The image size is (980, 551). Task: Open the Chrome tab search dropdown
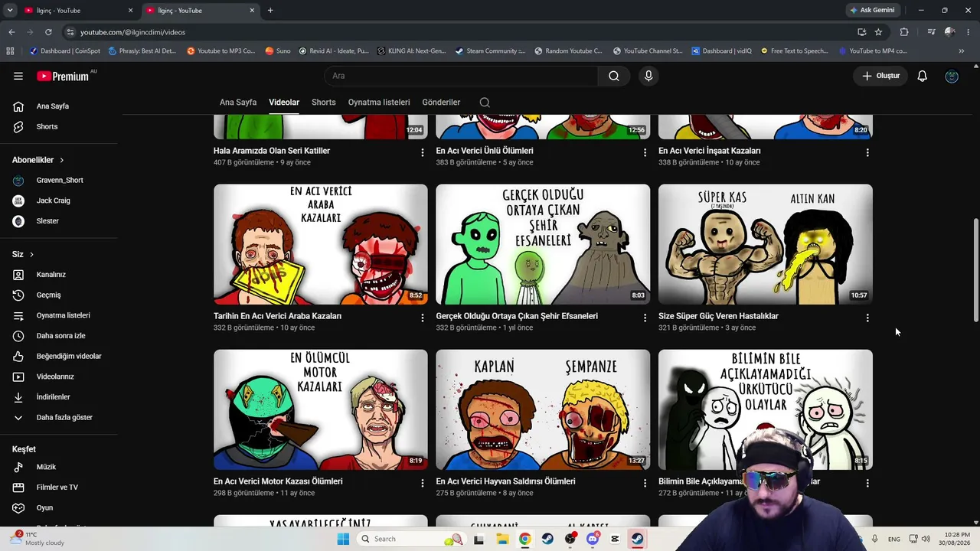10,11
